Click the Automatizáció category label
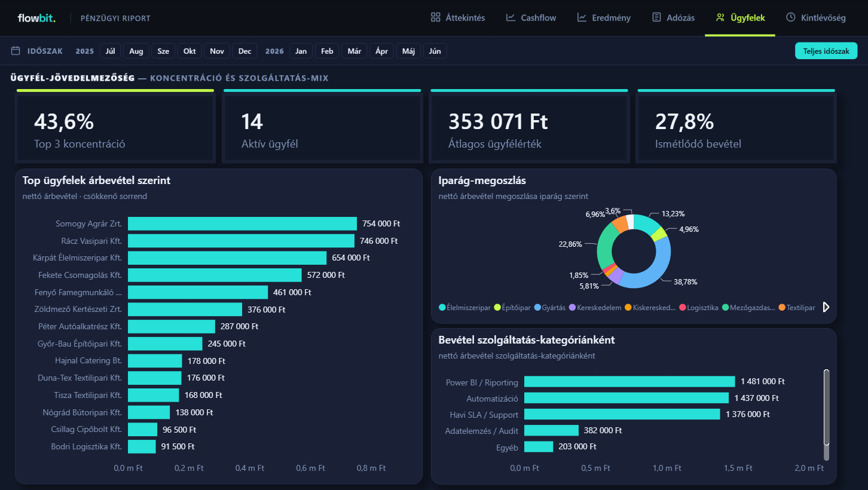Screen dimensions: 868x490 492,398
